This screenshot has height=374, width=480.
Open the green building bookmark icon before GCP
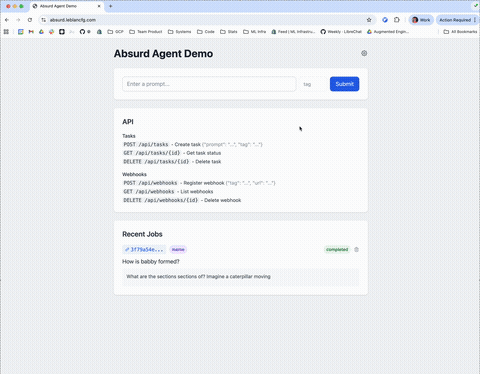(x=99, y=32)
